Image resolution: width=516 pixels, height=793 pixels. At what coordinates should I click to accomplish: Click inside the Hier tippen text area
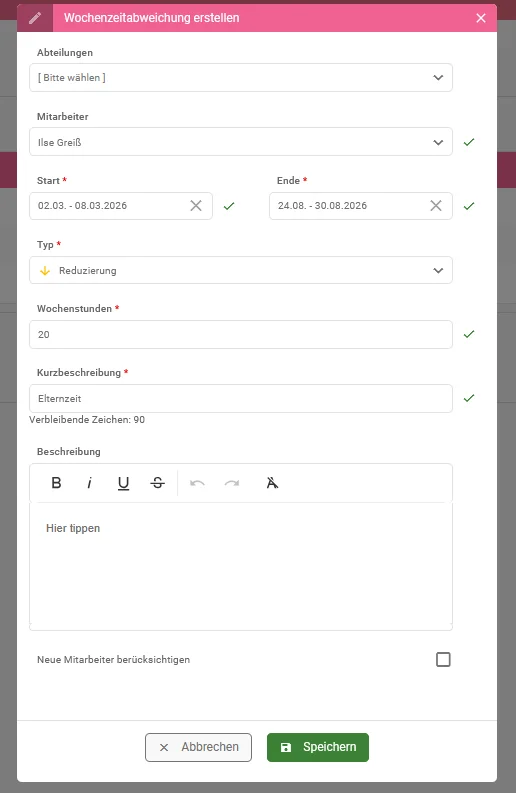[x=241, y=566]
